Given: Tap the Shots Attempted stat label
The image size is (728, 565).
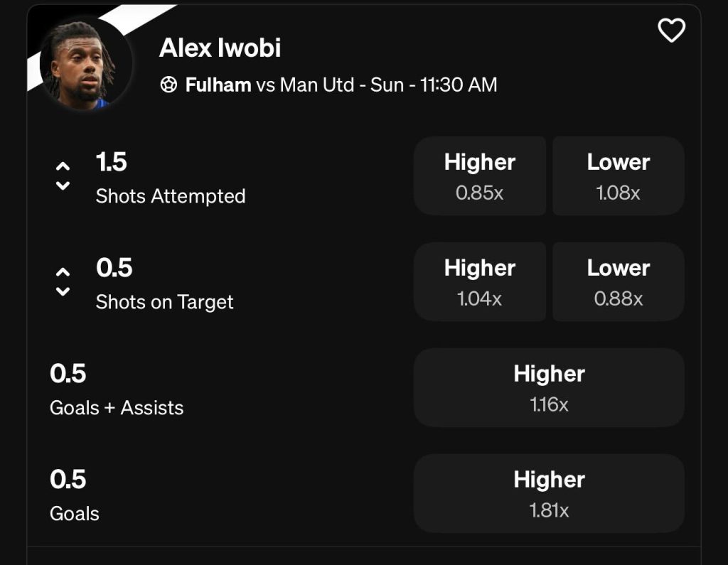Looking at the screenshot, I should pos(171,196).
